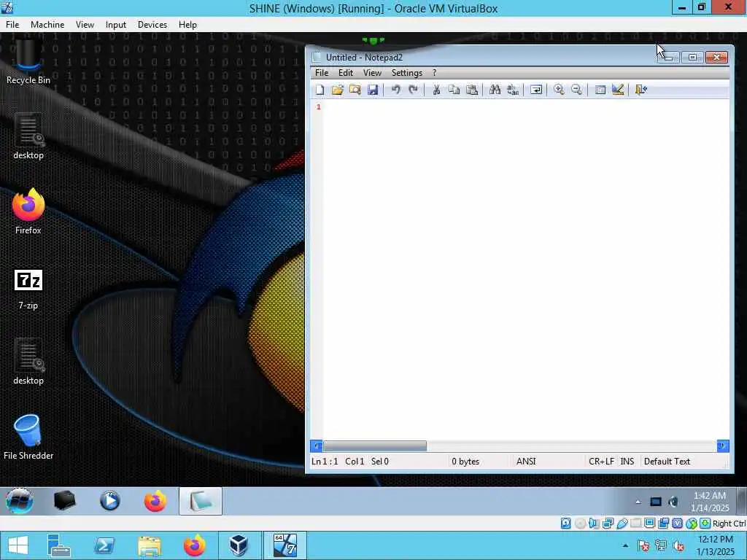Copy selection using Notepad2 copy icon
This screenshot has height=560, width=747.
point(454,90)
